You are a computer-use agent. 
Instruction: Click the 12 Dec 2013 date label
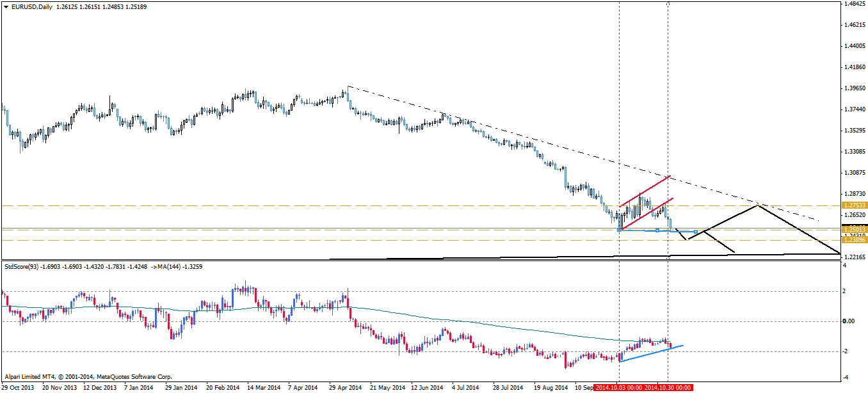tap(100, 388)
